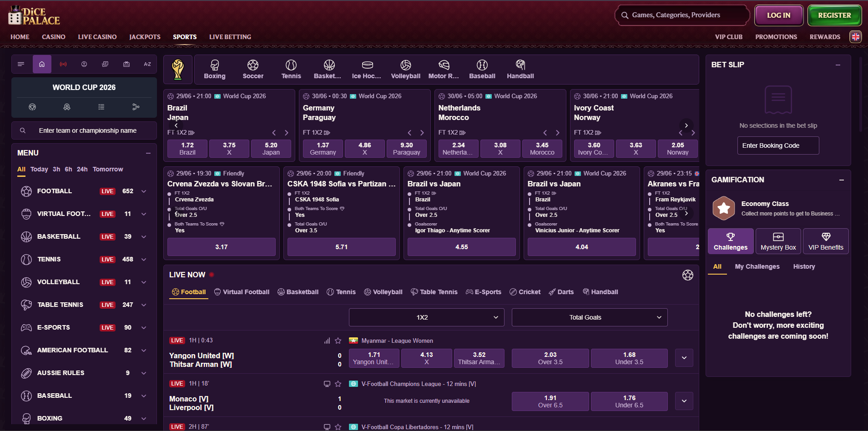This screenshot has width=868, height=431.
Task: Open statistics icon for Yangon United match
Action: coord(327,341)
